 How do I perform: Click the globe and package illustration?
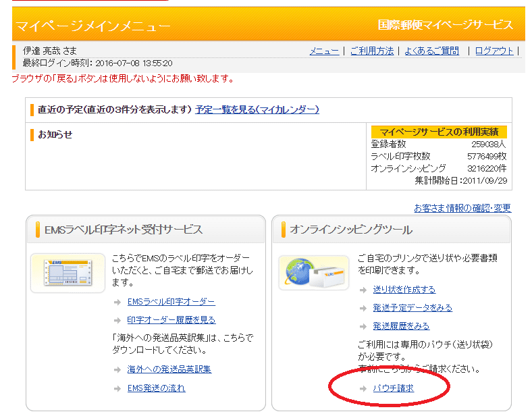[x=314, y=273]
